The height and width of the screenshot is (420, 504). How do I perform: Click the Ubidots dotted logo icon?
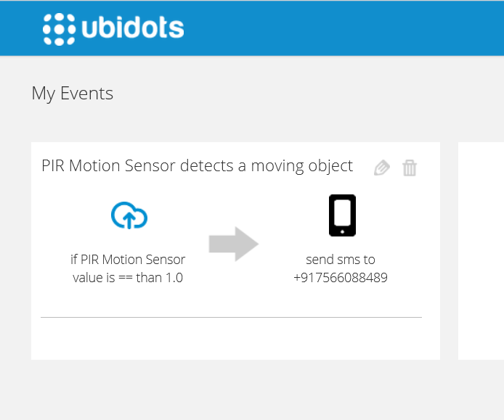point(59,28)
